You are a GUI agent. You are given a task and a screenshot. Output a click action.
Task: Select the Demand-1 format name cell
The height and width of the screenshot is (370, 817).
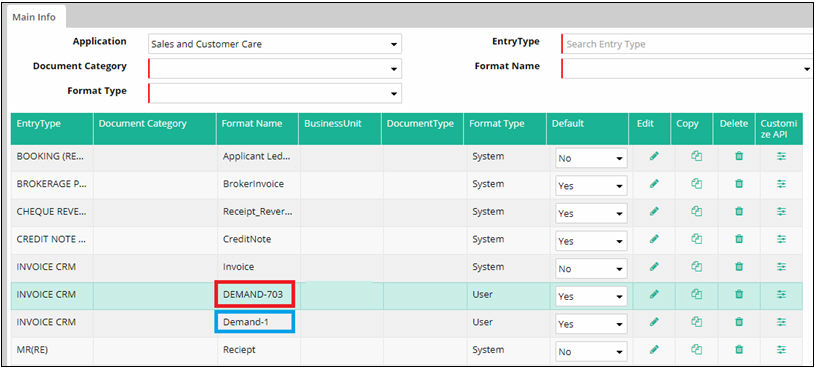point(255,322)
